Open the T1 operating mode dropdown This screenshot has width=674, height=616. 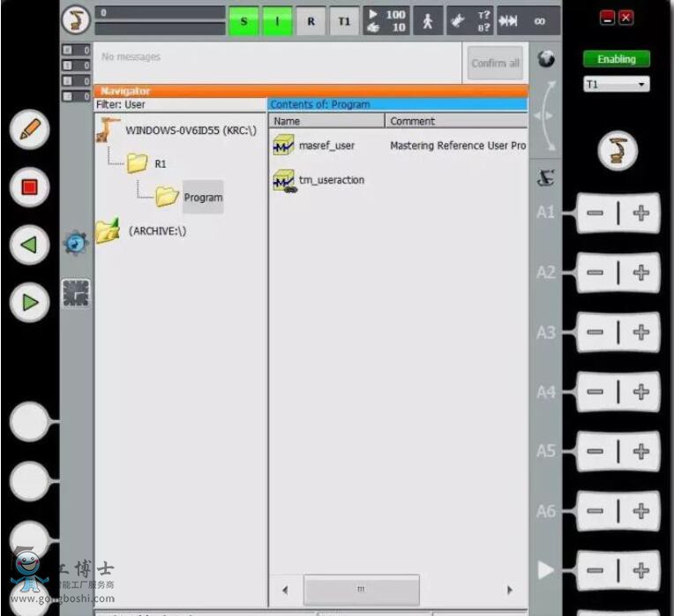(x=616, y=85)
